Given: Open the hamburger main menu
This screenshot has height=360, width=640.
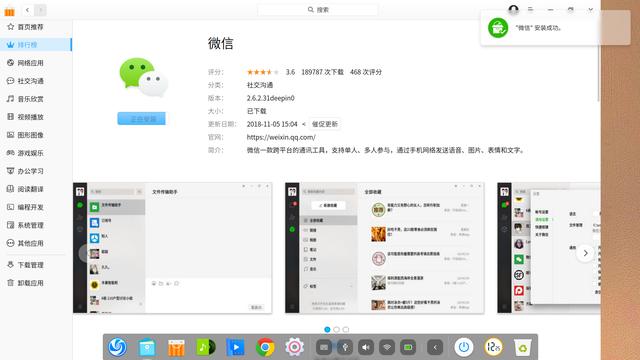Looking at the screenshot, I should (530, 9).
